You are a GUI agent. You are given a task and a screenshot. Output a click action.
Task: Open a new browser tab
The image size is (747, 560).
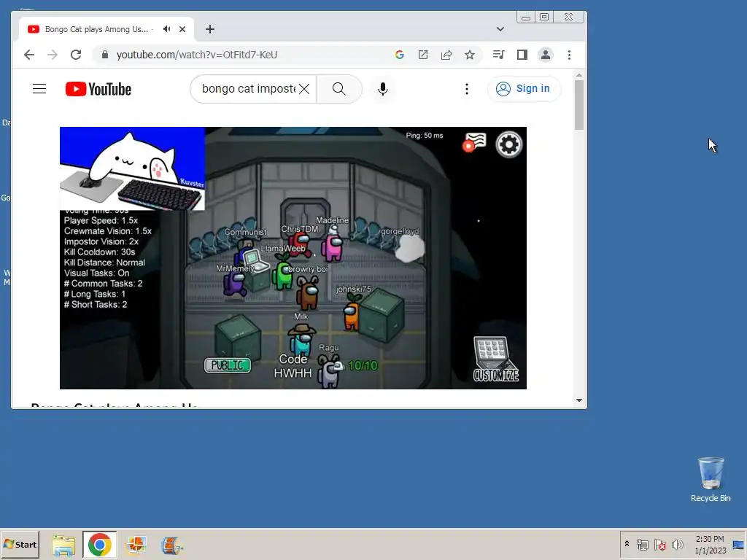(x=210, y=29)
